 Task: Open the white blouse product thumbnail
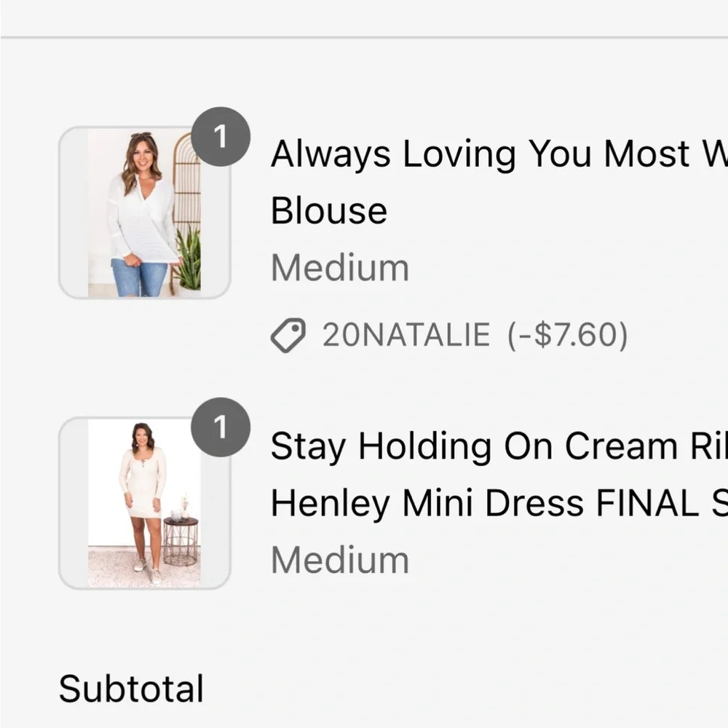coord(144,213)
